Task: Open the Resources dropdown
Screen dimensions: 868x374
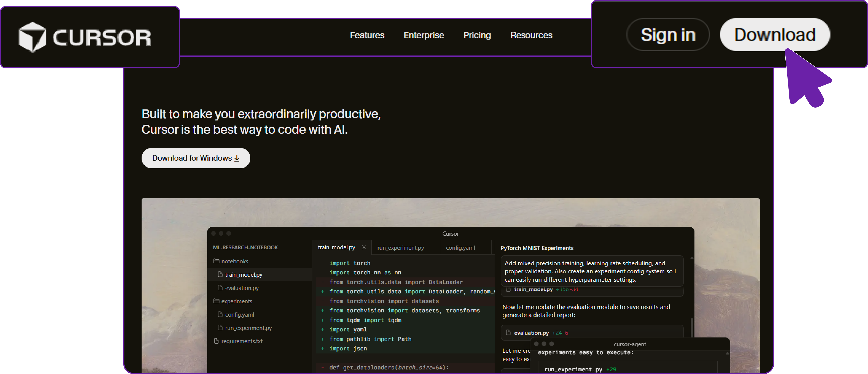Action: pyautogui.click(x=531, y=35)
